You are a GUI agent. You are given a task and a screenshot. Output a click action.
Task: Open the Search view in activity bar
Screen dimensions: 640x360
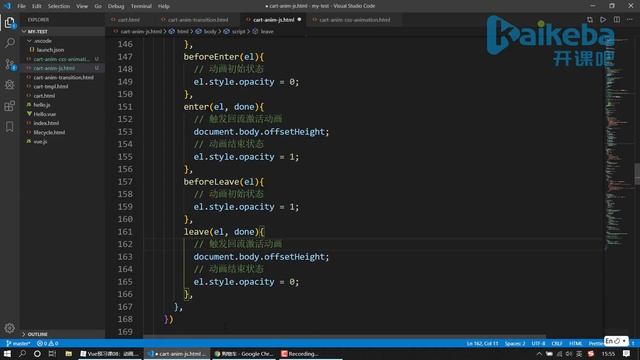[9, 43]
